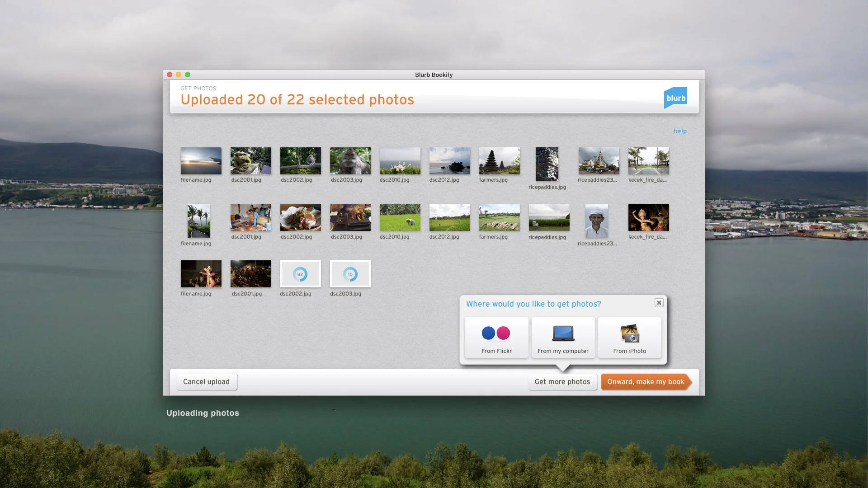
Task: Click the Blurb Bookify window title bar
Action: [x=434, y=75]
